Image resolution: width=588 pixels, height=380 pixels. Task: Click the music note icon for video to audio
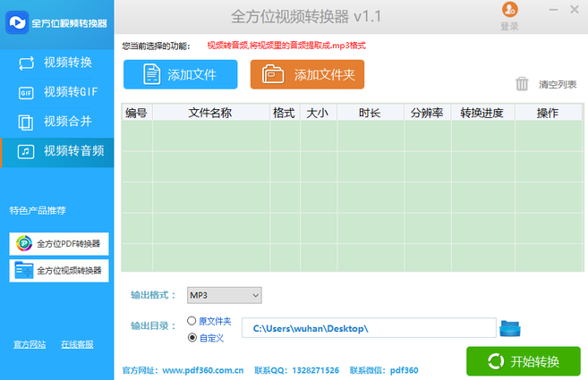click(x=26, y=151)
